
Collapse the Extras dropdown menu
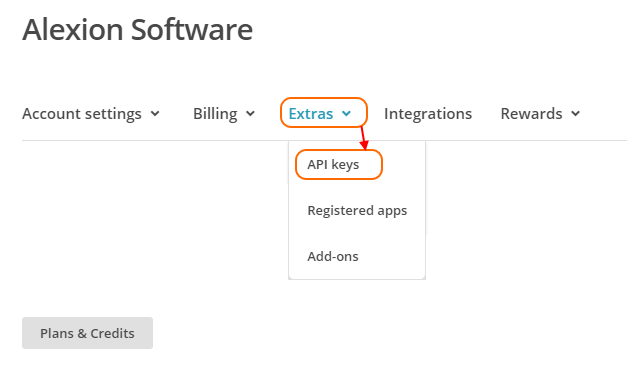point(320,114)
